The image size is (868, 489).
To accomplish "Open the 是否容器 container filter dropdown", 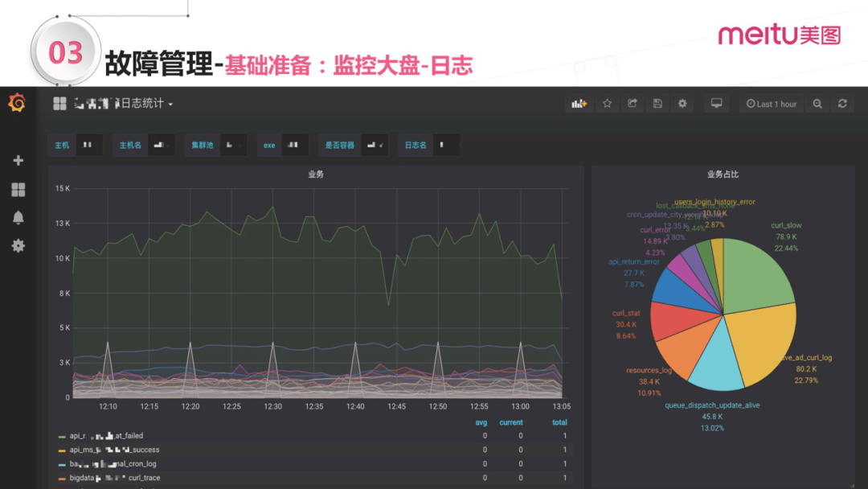I will [372, 145].
